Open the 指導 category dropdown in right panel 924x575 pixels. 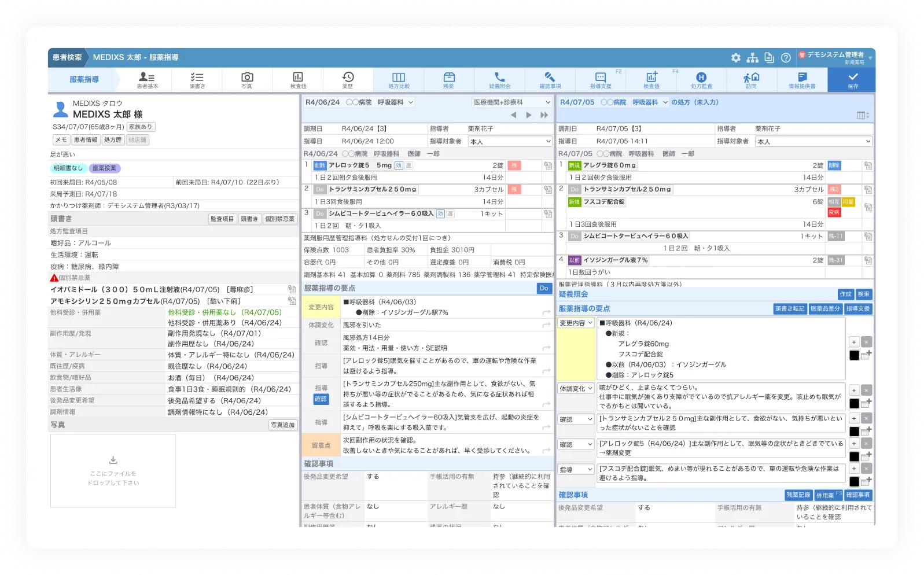point(576,470)
